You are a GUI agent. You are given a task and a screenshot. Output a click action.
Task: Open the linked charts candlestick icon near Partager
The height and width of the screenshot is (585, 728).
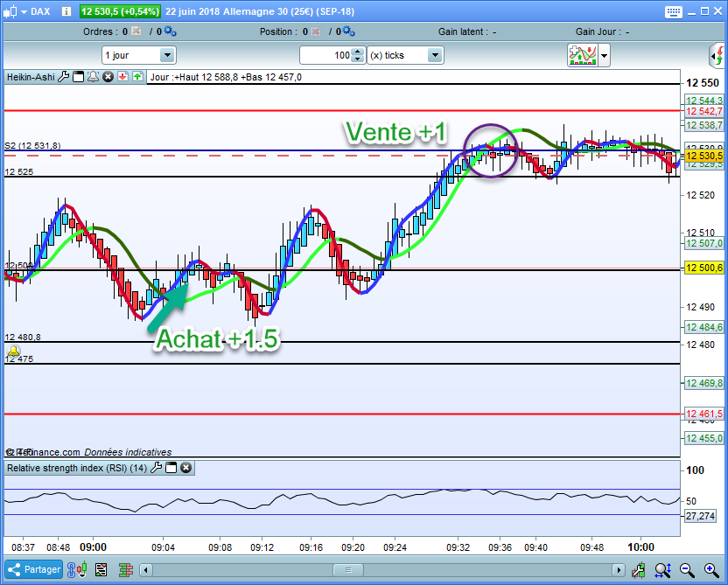[77, 569]
